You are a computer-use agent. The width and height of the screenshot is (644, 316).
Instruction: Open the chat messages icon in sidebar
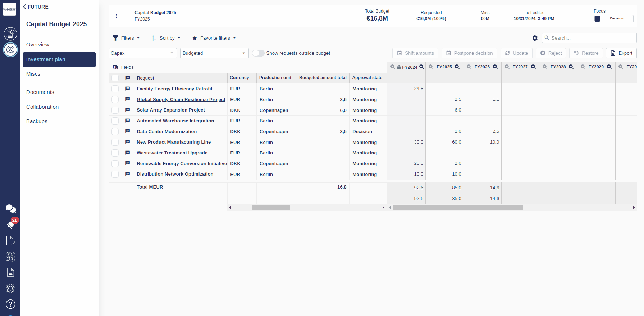pos(10,208)
